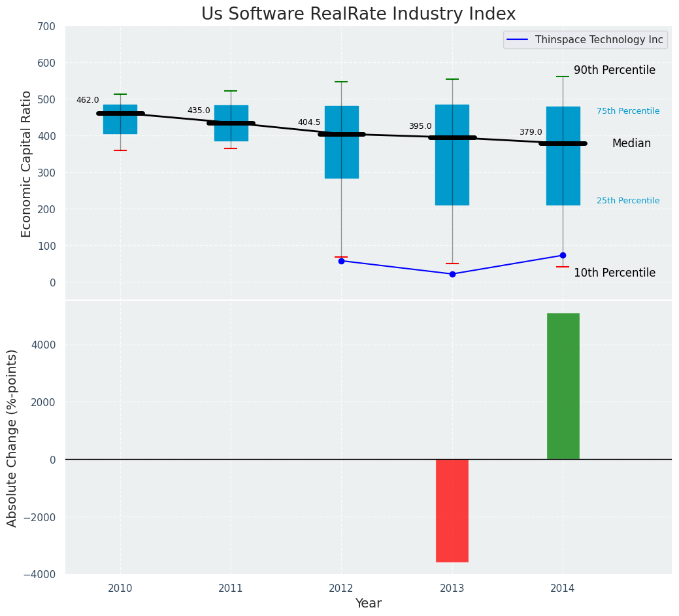Click the 435.0 median label for 2011
The height and width of the screenshot is (616, 679).
click(x=199, y=111)
